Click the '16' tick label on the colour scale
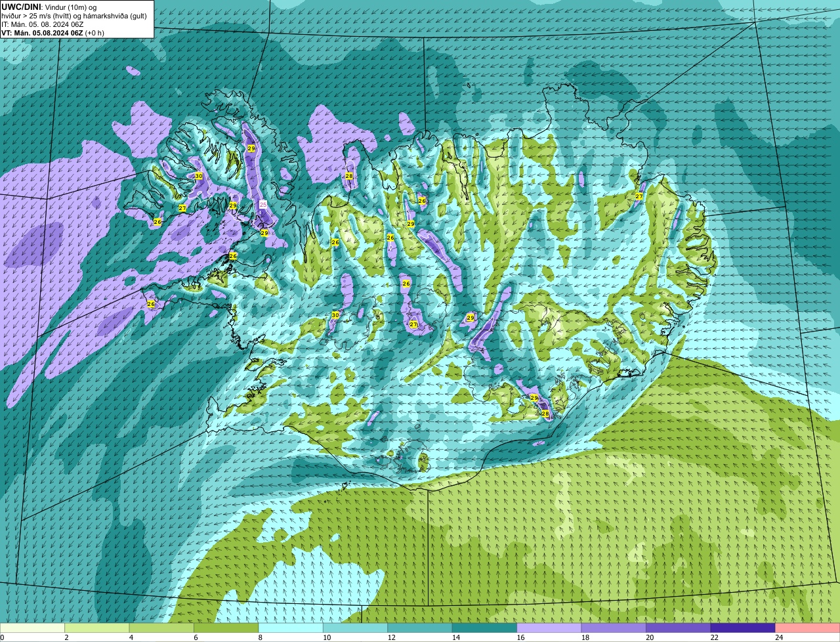The image size is (840, 642). pyautogui.click(x=520, y=637)
